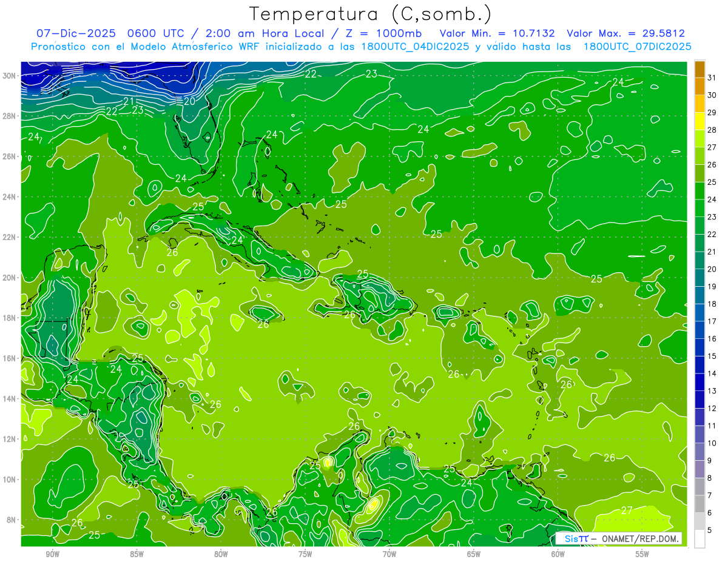Screen dimensions: 728x562
Task: Click the 30N latitude axis label
Action: tap(10, 76)
